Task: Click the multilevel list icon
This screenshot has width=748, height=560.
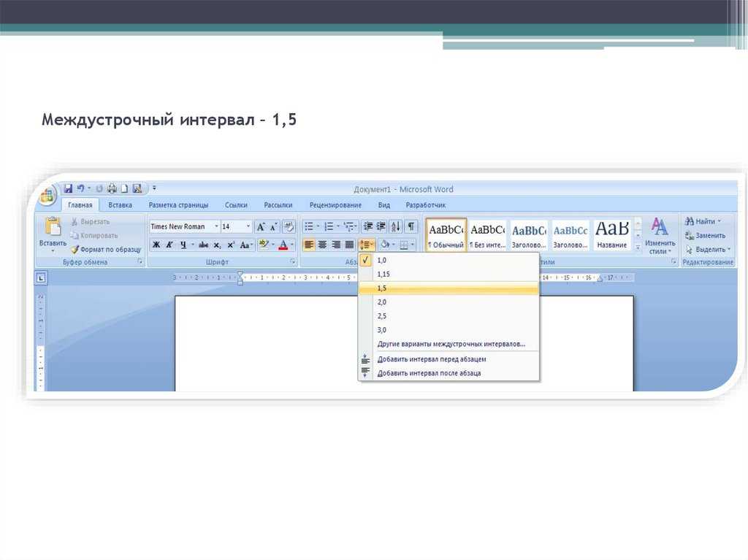Action: [348, 226]
